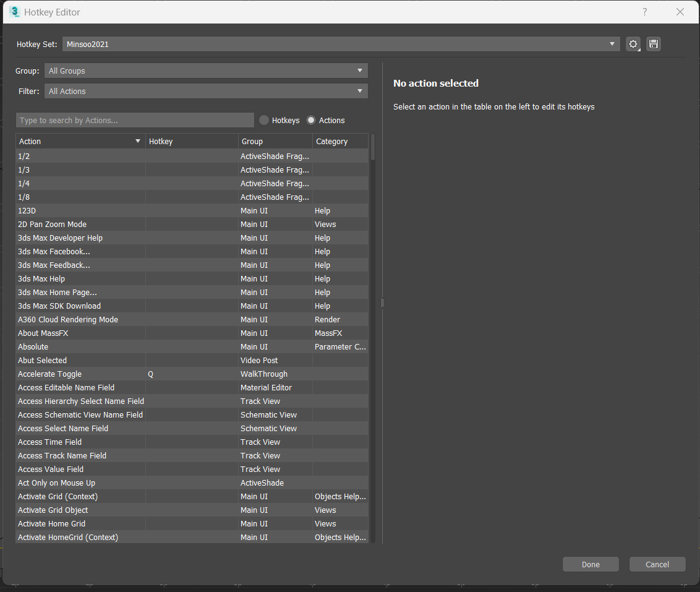700x592 pixels.
Task: Click the Action column sort arrow
Action: [x=137, y=141]
